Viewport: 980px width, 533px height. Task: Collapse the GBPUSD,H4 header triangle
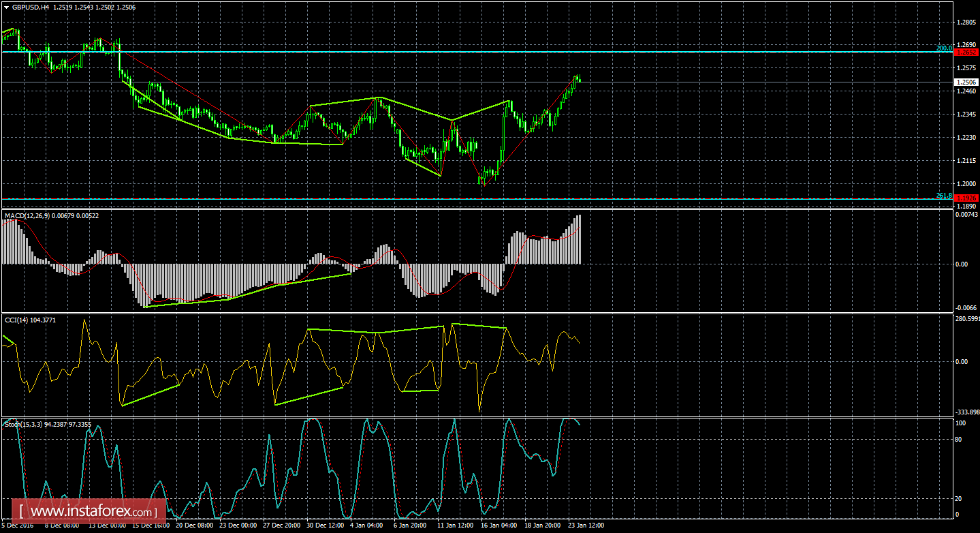(x=7, y=6)
